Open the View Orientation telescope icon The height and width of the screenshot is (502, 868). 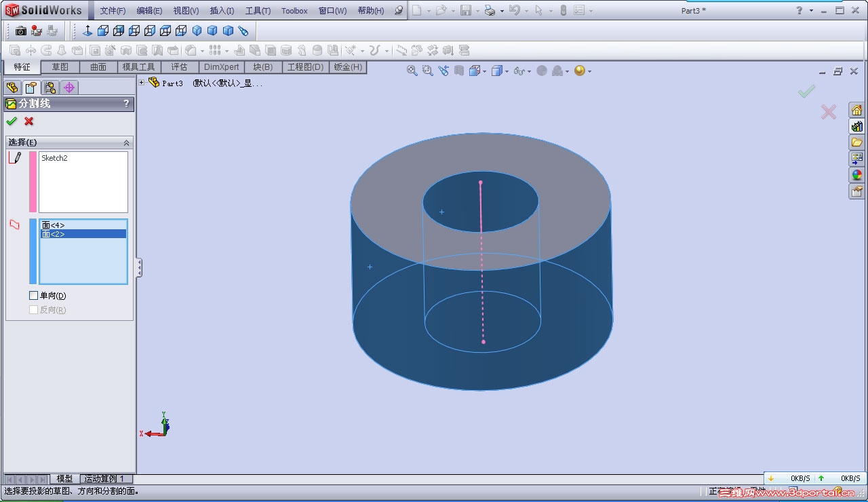(243, 31)
